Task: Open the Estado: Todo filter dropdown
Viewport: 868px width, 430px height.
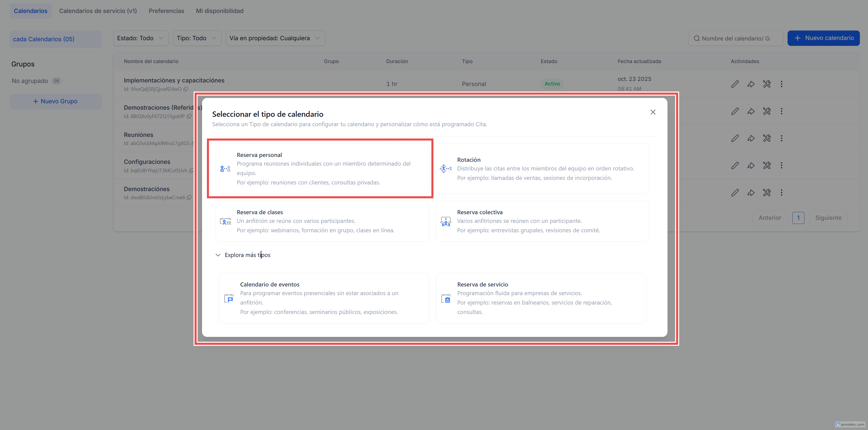Action: (140, 38)
